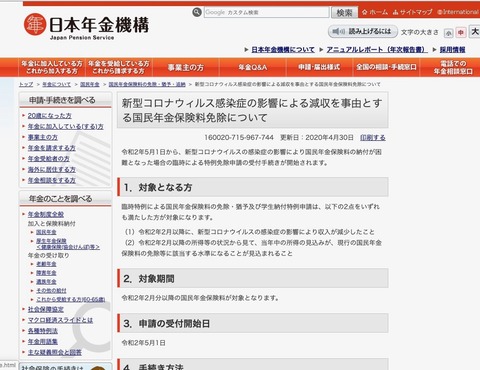Click the 印刷する print link

click(x=373, y=137)
